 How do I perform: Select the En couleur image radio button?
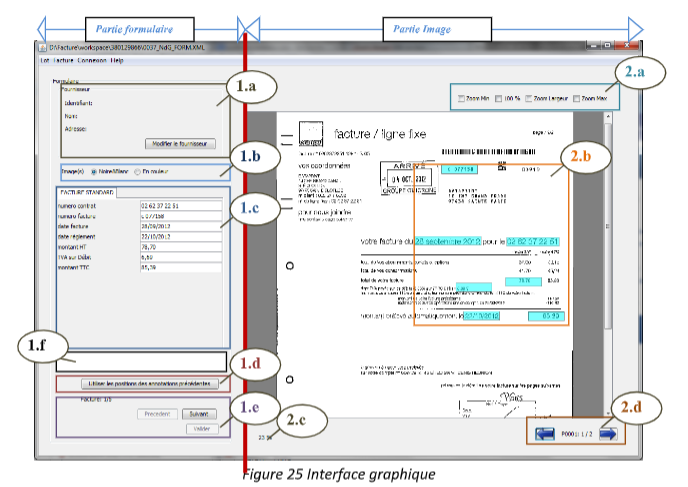tap(137, 172)
